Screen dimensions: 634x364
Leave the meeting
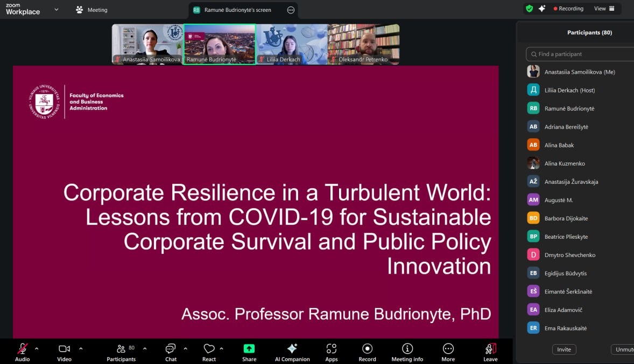[x=490, y=349]
